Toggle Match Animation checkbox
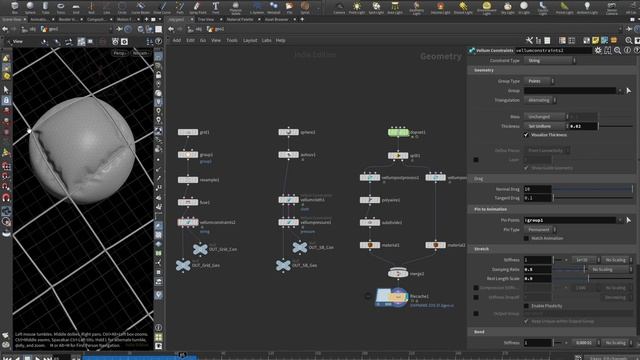 point(526,238)
